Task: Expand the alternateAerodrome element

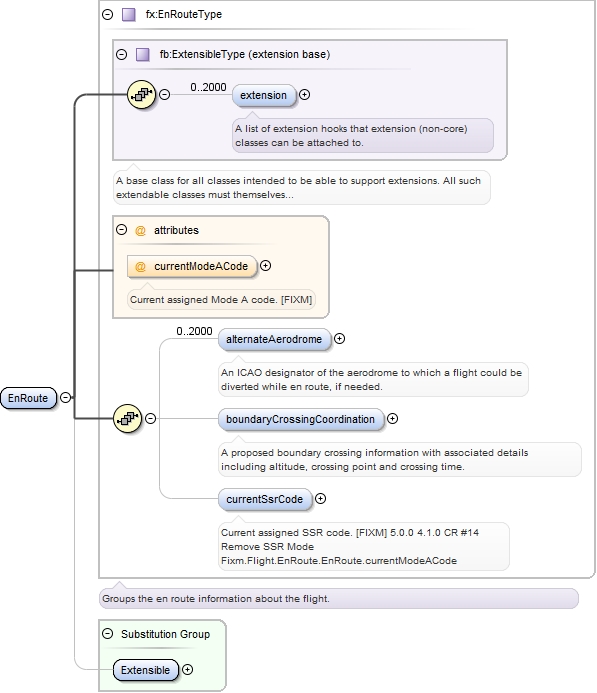Action: point(339,339)
